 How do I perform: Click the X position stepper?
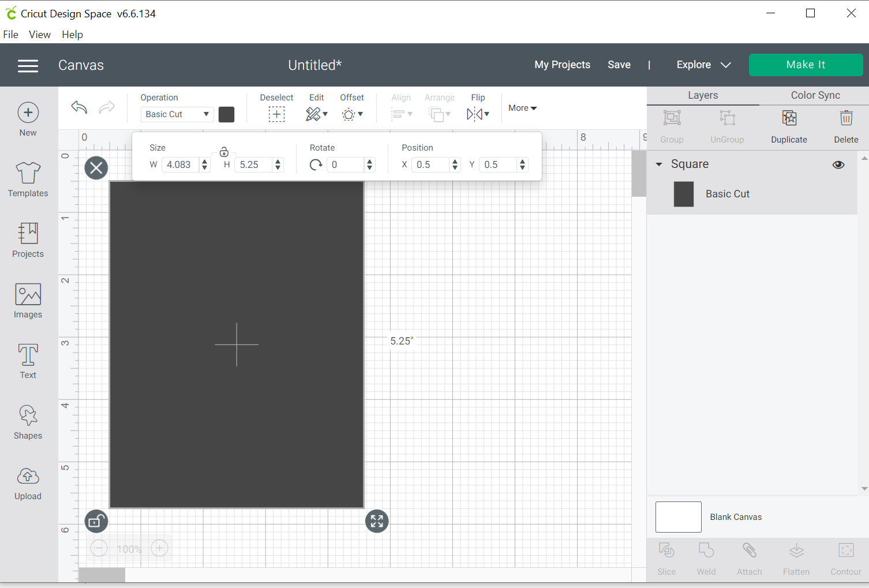pyautogui.click(x=455, y=164)
